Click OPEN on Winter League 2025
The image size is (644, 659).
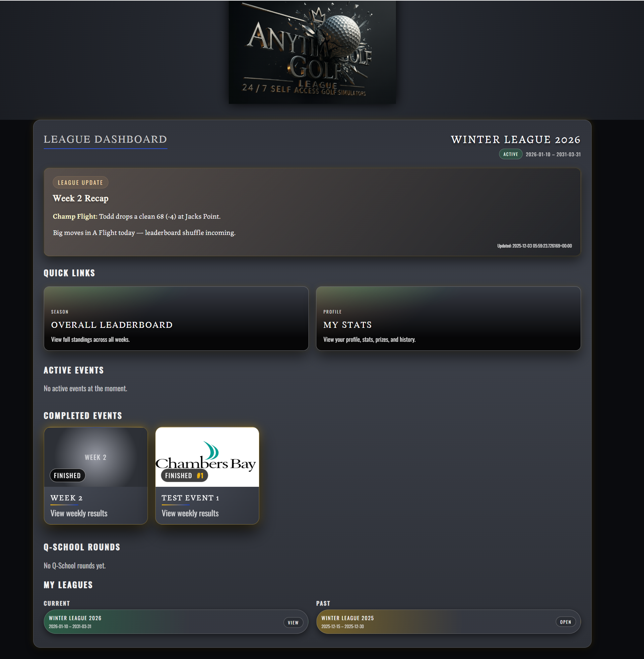coord(566,622)
